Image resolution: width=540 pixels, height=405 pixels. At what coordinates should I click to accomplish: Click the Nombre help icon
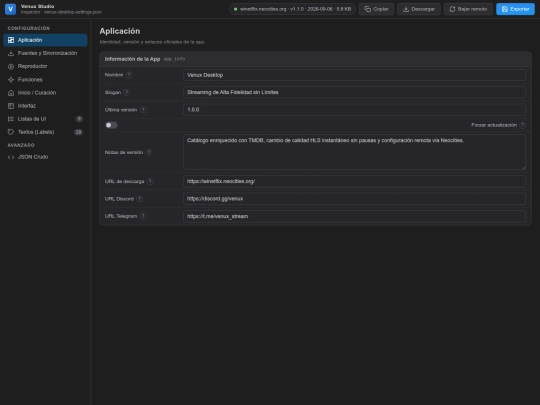coord(129,75)
